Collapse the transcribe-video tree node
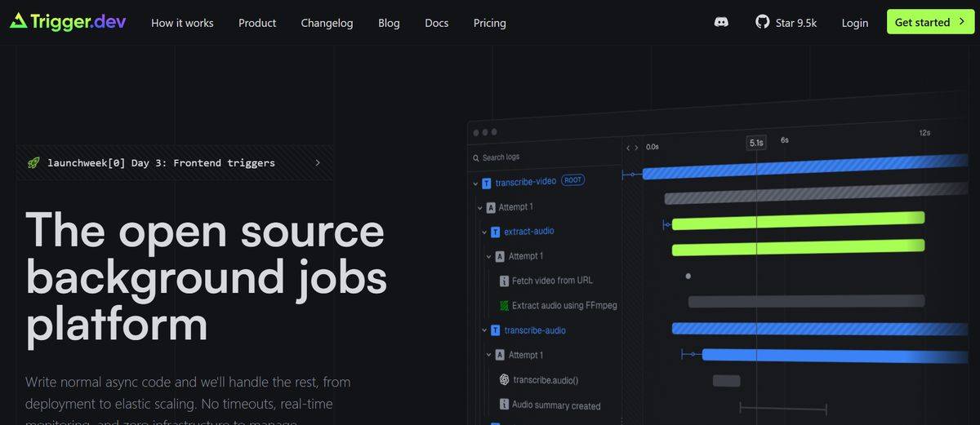Image resolution: width=980 pixels, height=425 pixels. click(475, 183)
